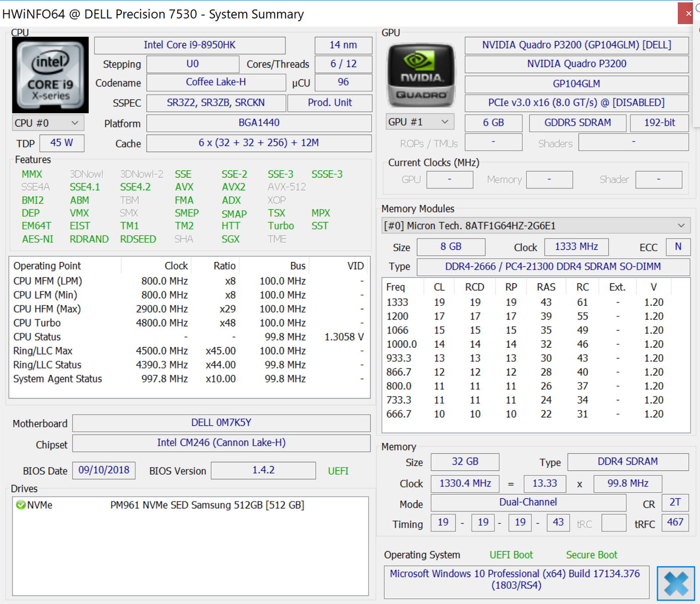Select the 1000.0 frequency timing row
This screenshot has width=700, height=604.
[536, 344]
